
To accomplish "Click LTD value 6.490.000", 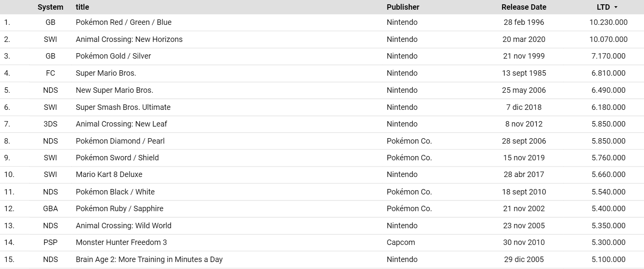I will point(608,90).
